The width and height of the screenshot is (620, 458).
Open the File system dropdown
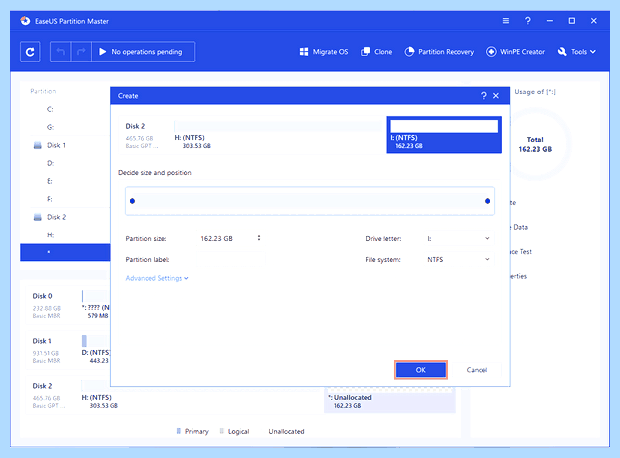click(x=459, y=259)
